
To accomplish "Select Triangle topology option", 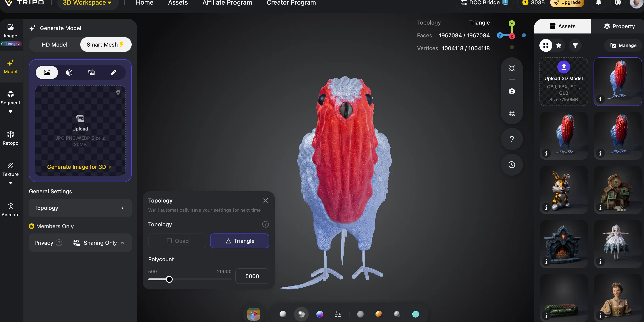I will 239,241.
